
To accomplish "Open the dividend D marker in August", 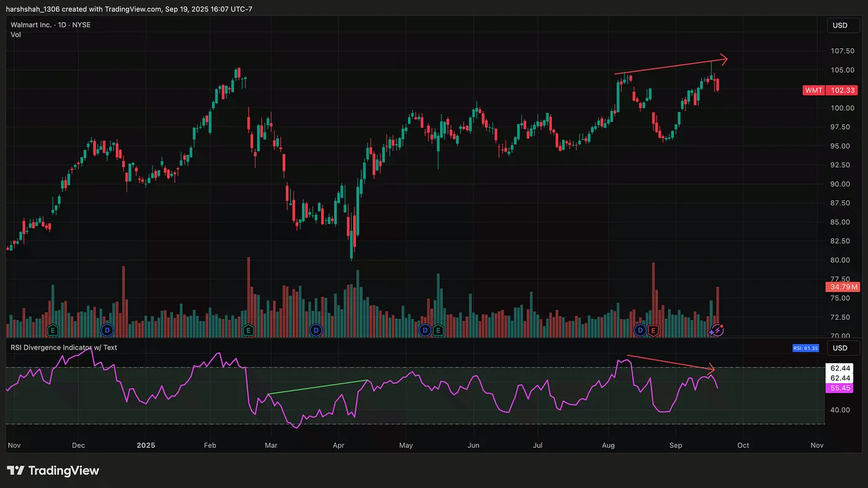I will [640, 330].
